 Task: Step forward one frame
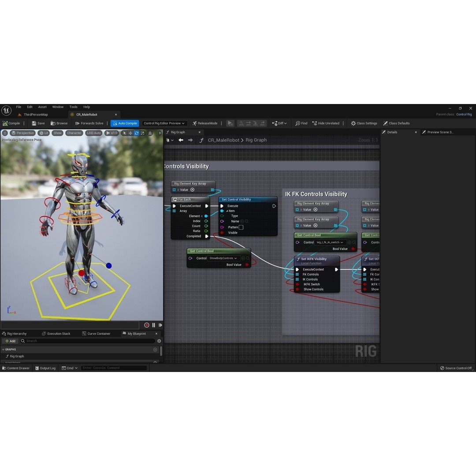(160, 325)
